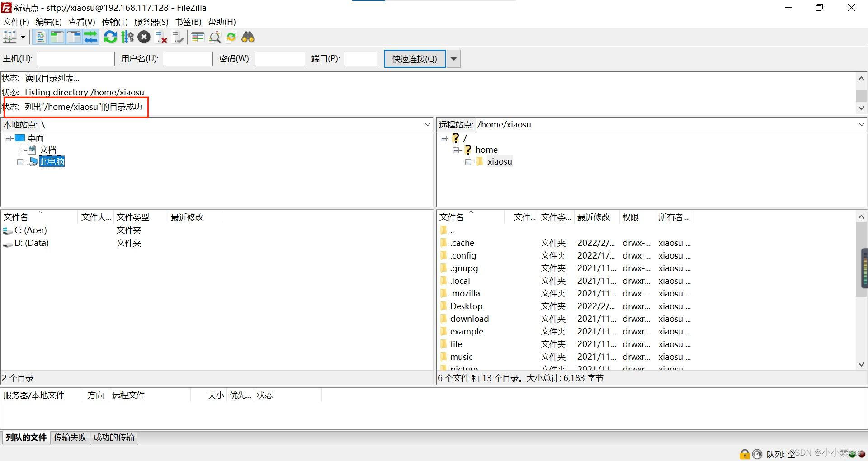
Task: Toggle synchronized browsing
Action: 231,37
